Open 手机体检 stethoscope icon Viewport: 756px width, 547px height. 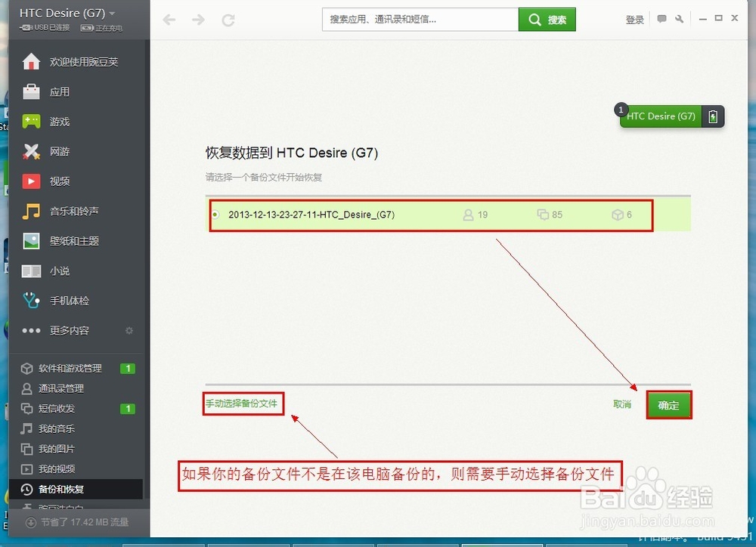[31, 301]
